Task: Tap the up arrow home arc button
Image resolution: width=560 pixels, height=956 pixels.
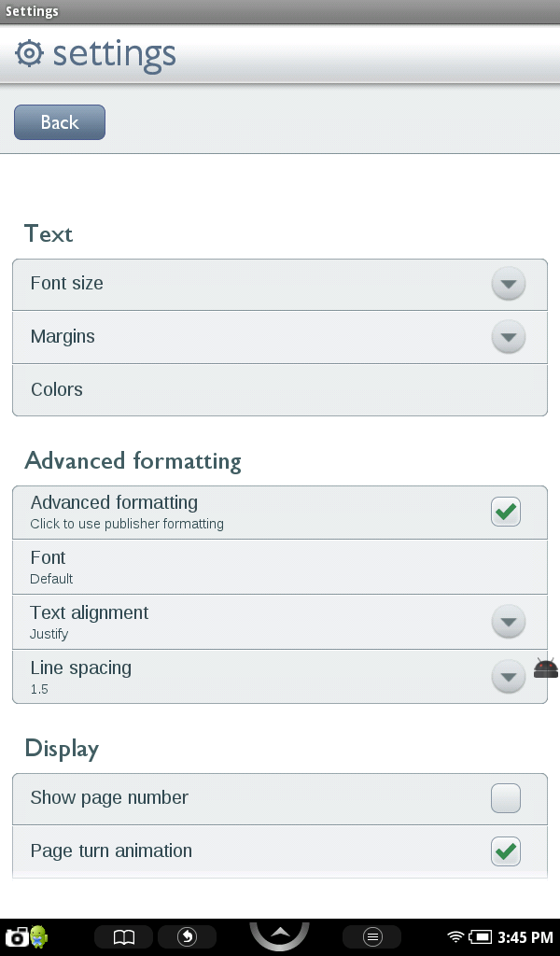Action: [279, 934]
